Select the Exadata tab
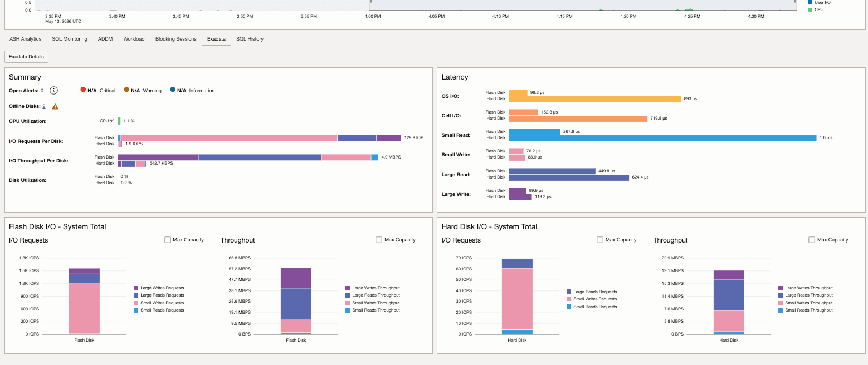Image resolution: width=868 pixels, height=365 pixels. tap(216, 39)
